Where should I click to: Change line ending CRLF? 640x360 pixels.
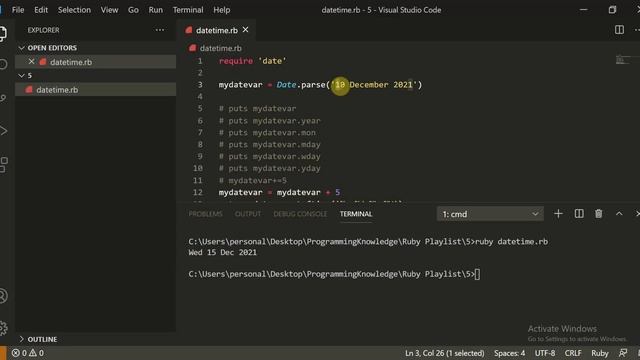coord(573,353)
